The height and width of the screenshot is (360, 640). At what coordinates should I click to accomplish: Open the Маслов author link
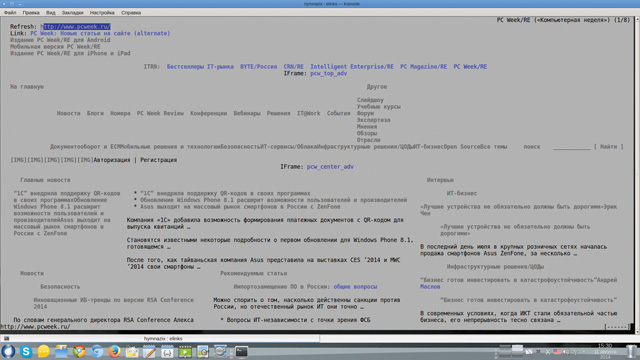point(430,287)
